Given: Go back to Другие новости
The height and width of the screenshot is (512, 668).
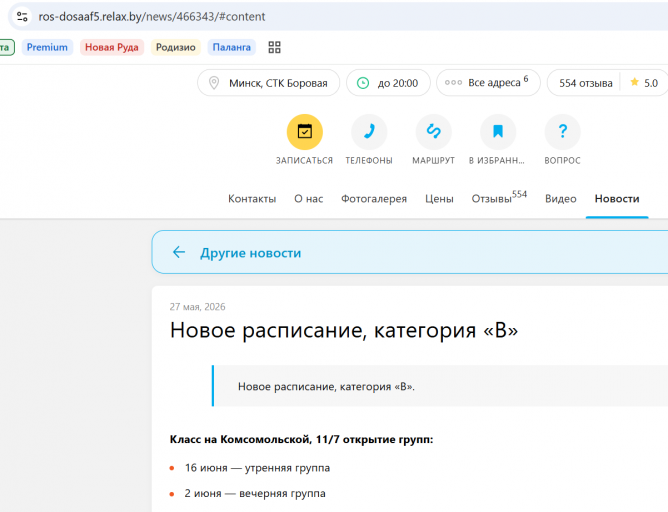Looking at the screenshot, I should [250, 253].
